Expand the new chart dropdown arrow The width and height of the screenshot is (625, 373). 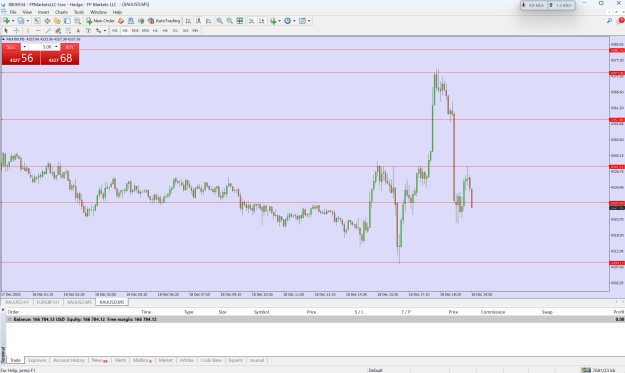pos(13,21)
